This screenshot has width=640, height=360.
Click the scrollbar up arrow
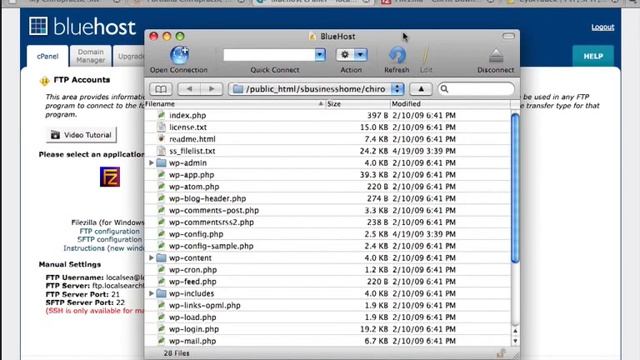point(515,331)
